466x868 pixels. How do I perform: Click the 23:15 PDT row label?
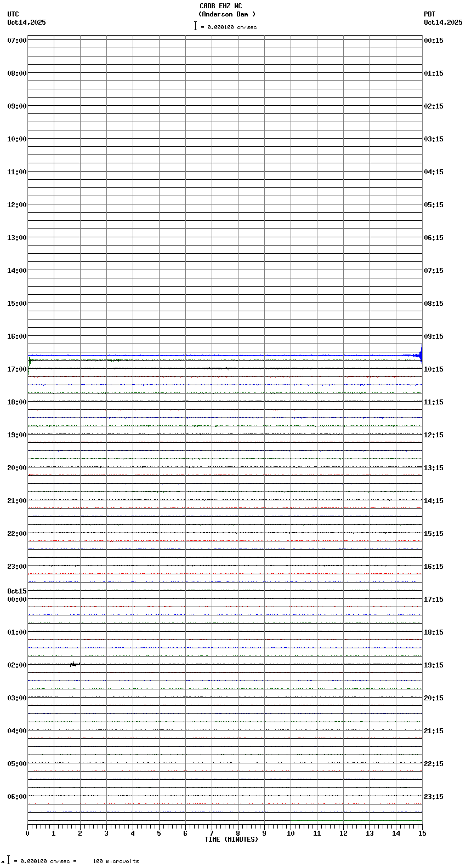click(x=434, y=797)
